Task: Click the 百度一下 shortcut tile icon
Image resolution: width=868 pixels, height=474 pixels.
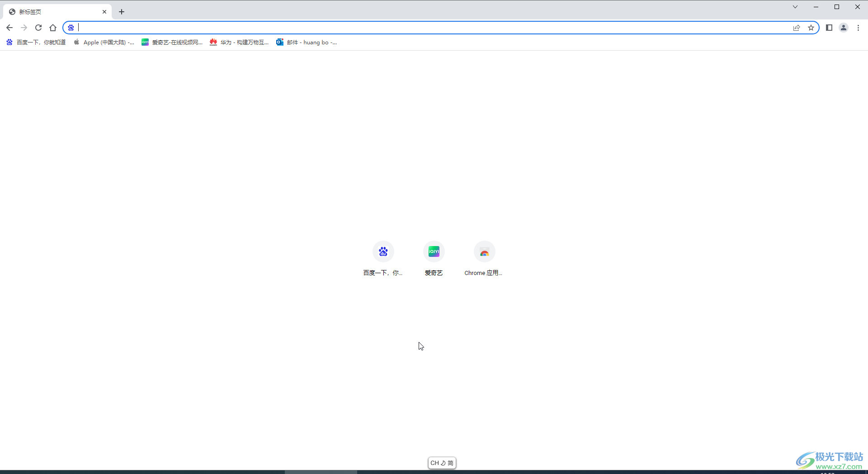Action: tap(383, 251)
